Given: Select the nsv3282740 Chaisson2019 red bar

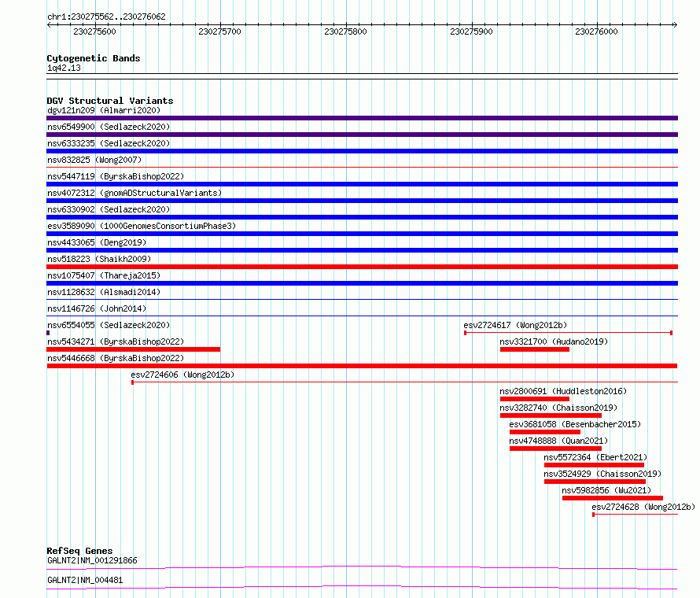Looking at the screenshot, I should [551, 415].
